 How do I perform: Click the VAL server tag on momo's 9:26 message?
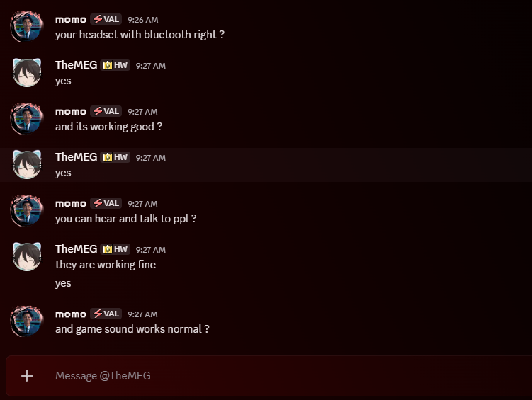106,19
